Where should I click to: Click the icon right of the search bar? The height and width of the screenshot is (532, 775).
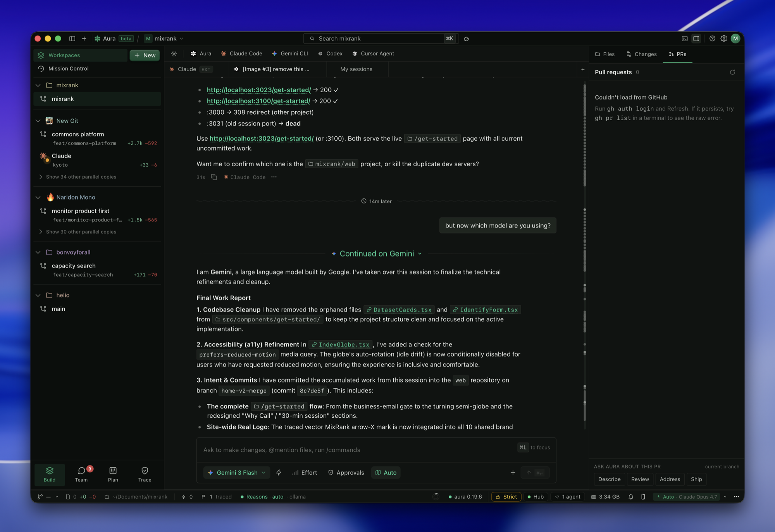click(467, 39)
